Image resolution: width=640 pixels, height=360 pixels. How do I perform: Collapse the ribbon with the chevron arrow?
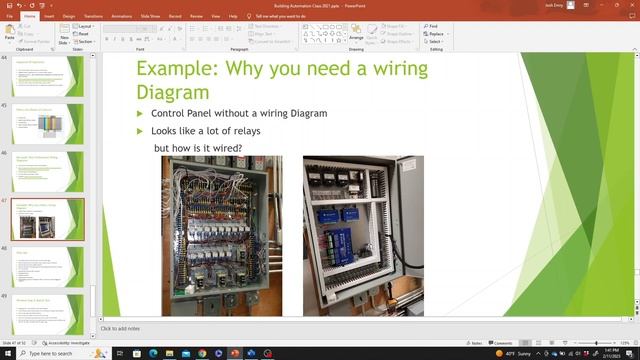click(634, 49)
